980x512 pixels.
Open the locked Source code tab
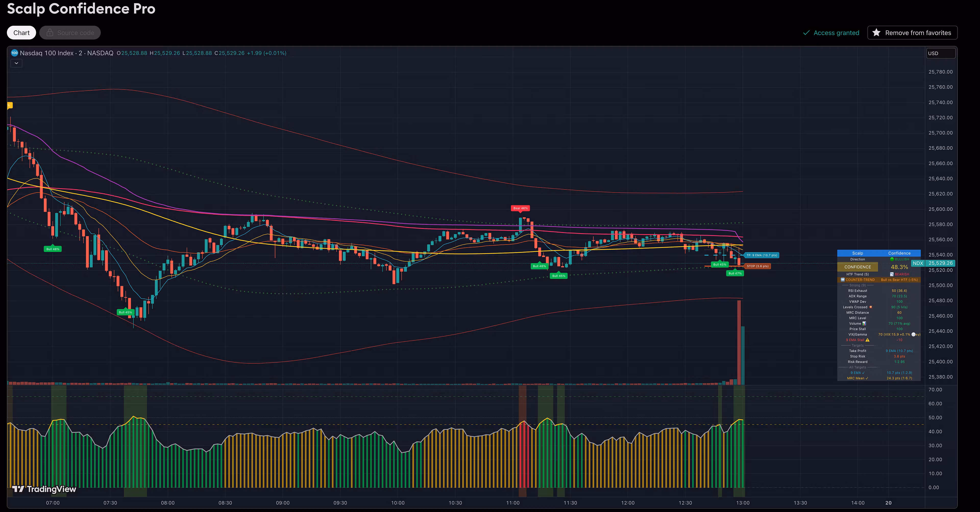pyautogui.click(x=70, y=33)
